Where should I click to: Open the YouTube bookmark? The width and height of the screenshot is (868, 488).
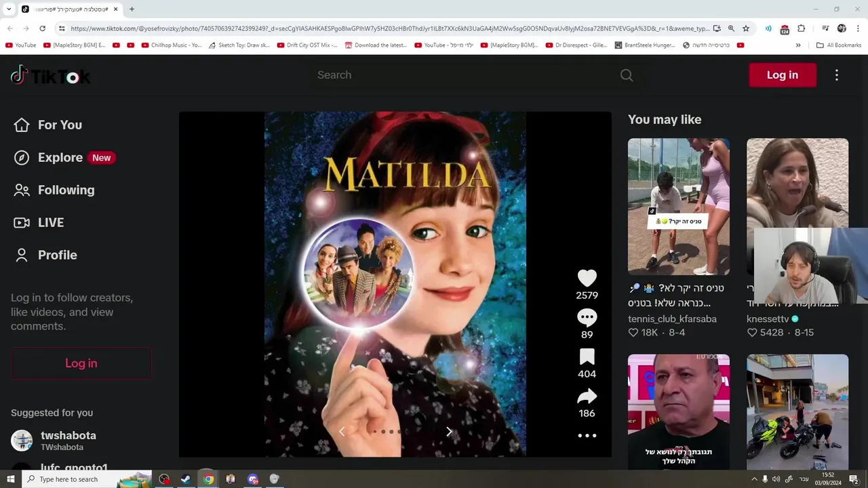coord(20,45)
